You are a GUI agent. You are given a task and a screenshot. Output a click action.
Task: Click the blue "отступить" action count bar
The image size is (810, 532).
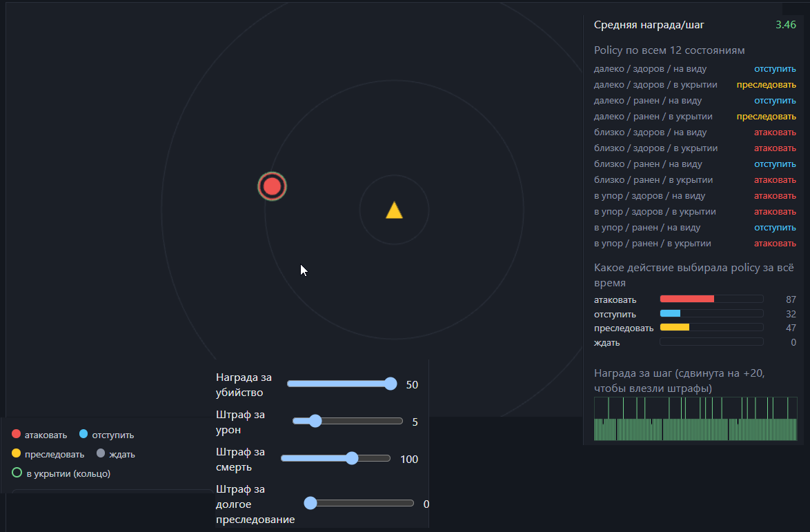tap(711, 313)
